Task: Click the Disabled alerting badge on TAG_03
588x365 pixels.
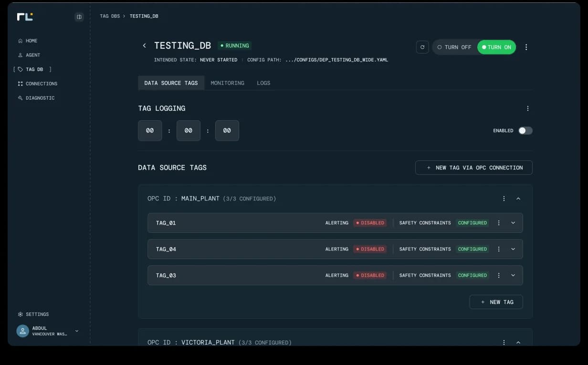Action: click(x=369, y=275)
